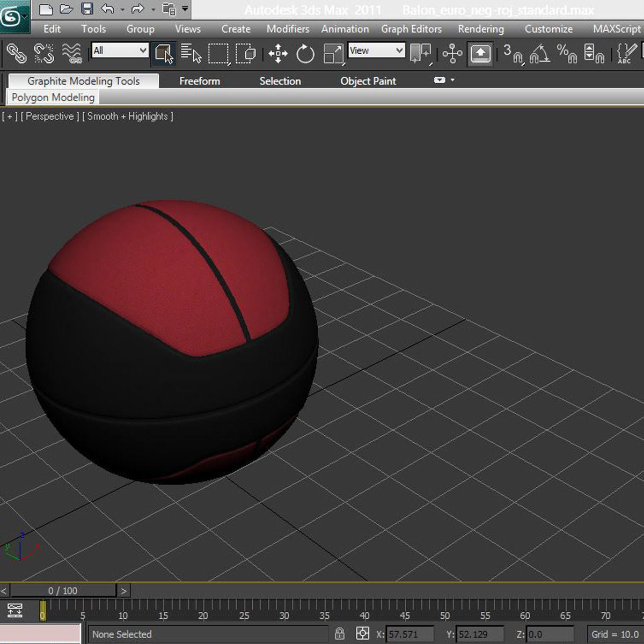Click the Open File folder icon
Viewport: 644px width, 644px height.
(66, 9)
